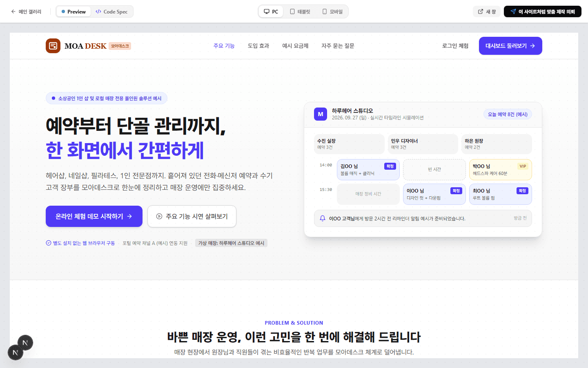This screenshot has height=368, width=588.
Task: Click the 빈 시간 empty slot
Action: click(434, 170)
